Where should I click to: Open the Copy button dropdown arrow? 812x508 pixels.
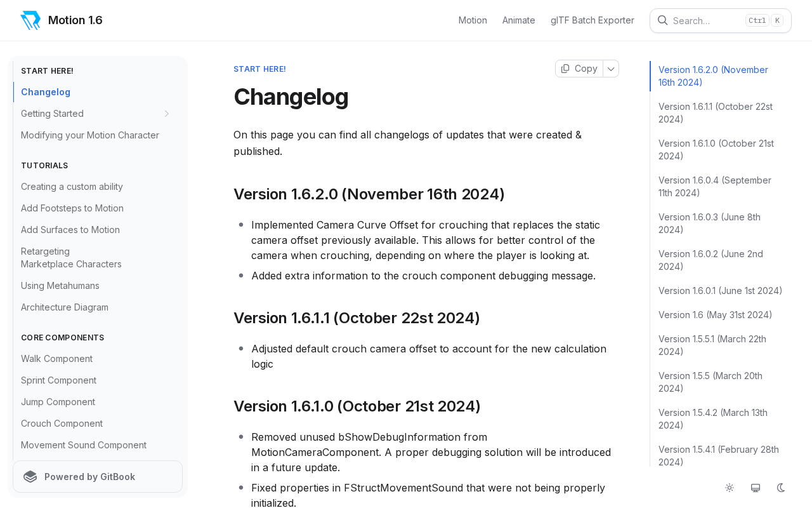(611, 69)
